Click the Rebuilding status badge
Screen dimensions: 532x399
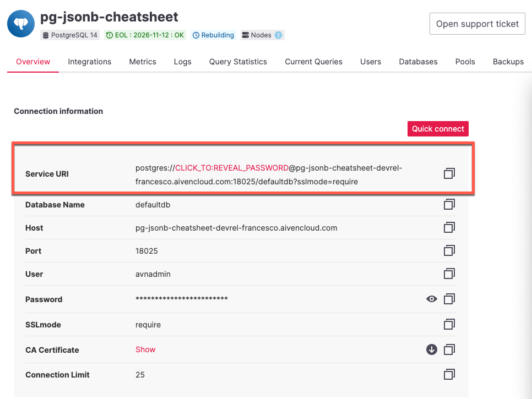(213, 35)
